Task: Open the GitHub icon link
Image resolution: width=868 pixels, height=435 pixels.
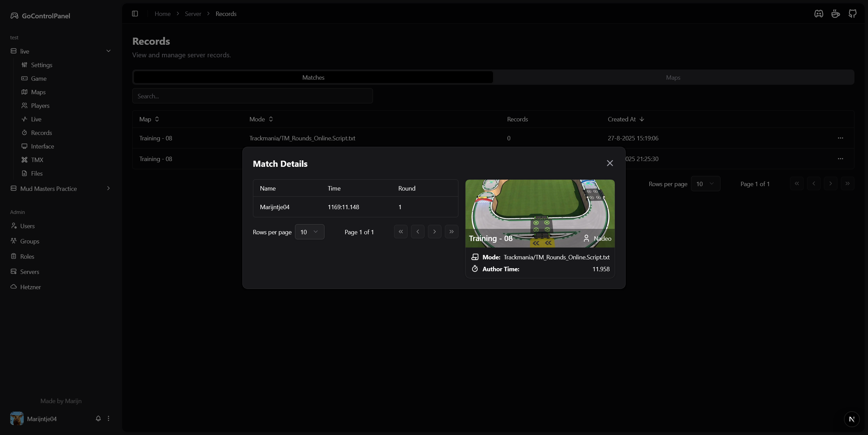Action: [x=852, y=14]
